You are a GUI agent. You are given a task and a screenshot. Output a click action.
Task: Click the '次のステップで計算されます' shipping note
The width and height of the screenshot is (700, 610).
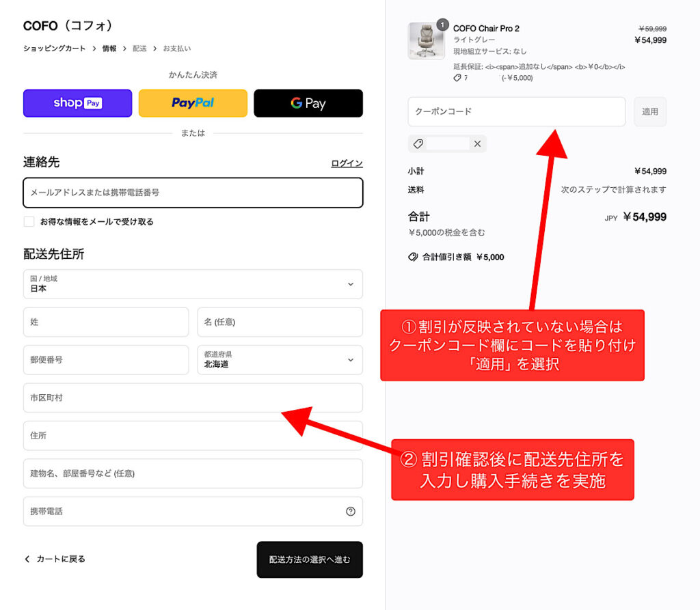coord(613,190)
